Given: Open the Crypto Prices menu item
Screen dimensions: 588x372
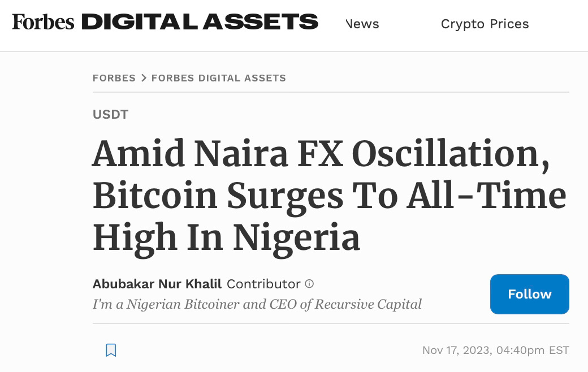Looking at the screenshot, I should pyautogui.click(x=485, y=24).
